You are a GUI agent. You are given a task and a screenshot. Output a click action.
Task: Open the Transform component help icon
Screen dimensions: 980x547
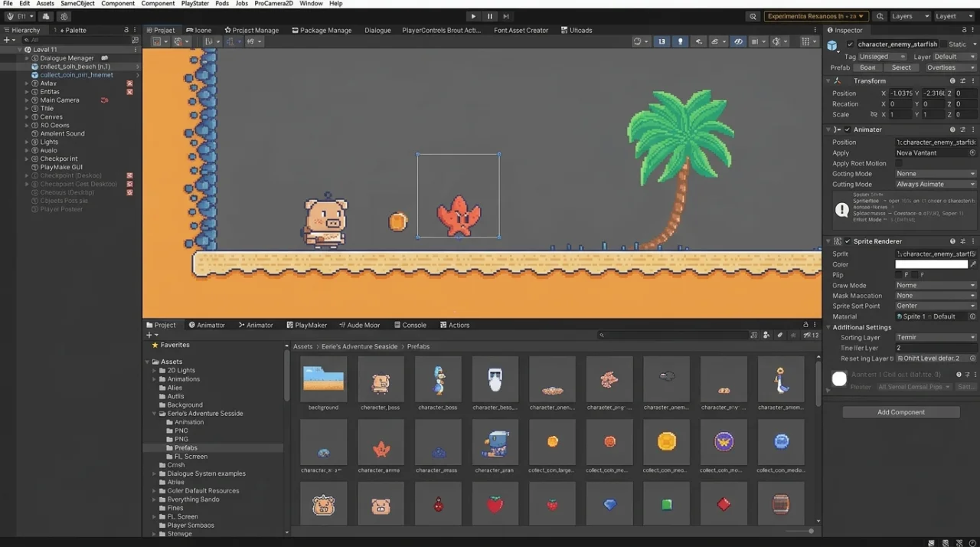(952, 80)
